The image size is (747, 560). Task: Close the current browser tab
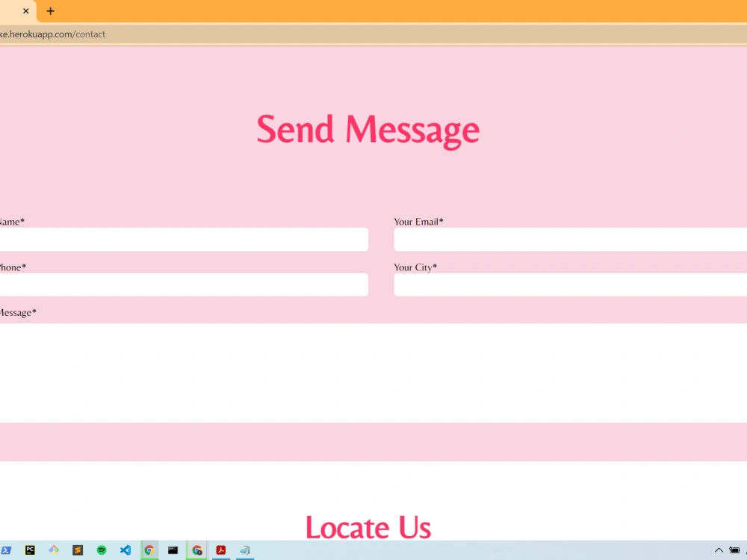(x=25, y=11)
